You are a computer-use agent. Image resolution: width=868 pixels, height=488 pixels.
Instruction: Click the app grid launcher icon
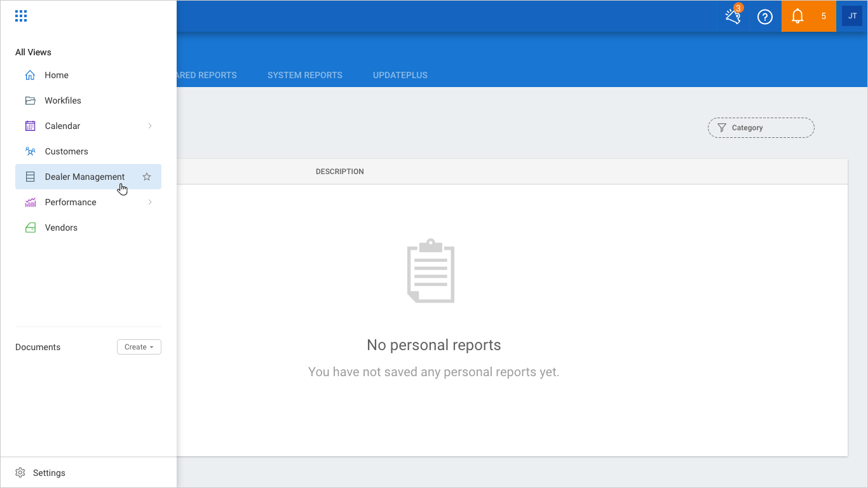[21, 17]
